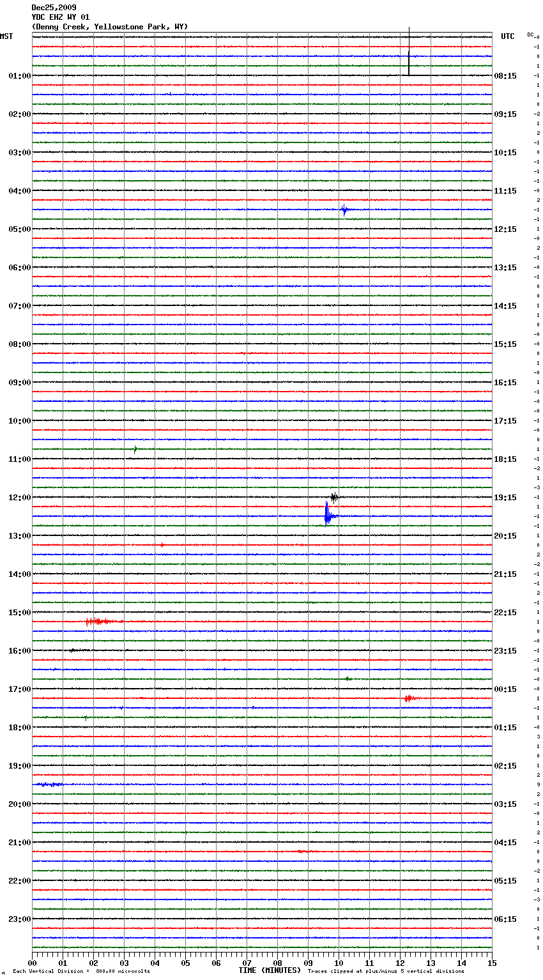The width and height of the screenshot is (543, 980).
Task: Click the '06:15' UTC time label
Action: 505,919
